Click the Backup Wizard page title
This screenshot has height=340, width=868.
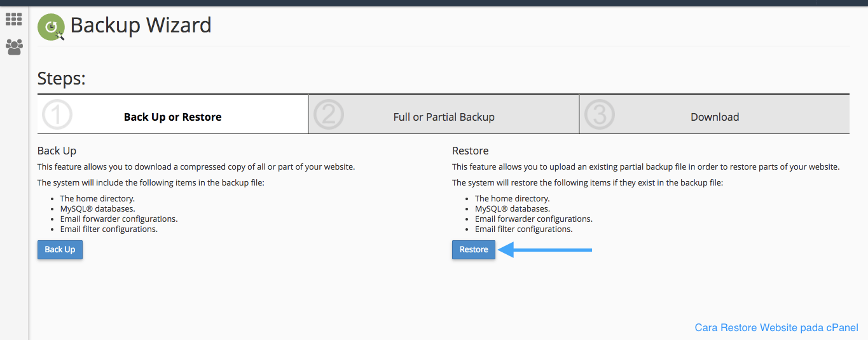141,25
